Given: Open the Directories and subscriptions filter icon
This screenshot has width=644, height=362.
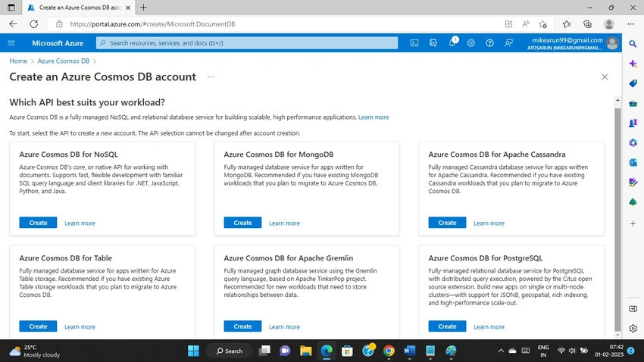Looking at the screenshot, I should [x=433, y=42].
